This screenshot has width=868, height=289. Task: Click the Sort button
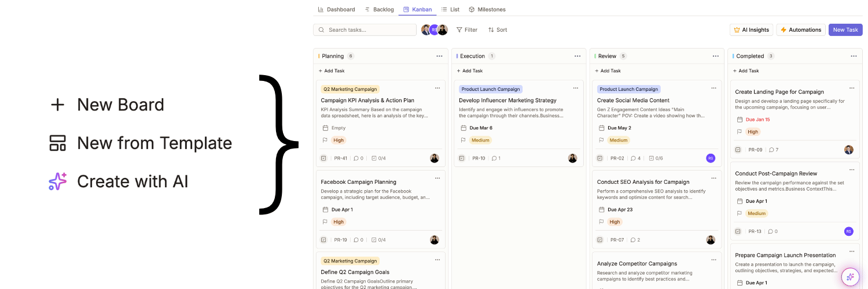498,29
